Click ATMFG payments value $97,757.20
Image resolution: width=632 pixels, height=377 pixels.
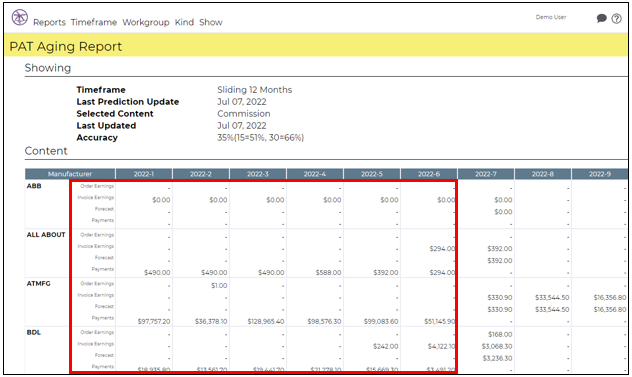154,321
